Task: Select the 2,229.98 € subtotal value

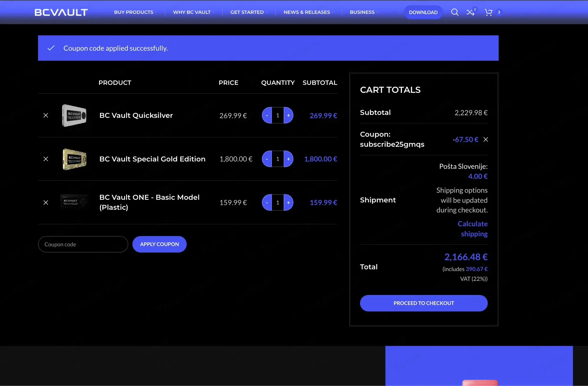Action: click(x=471, y=113)
